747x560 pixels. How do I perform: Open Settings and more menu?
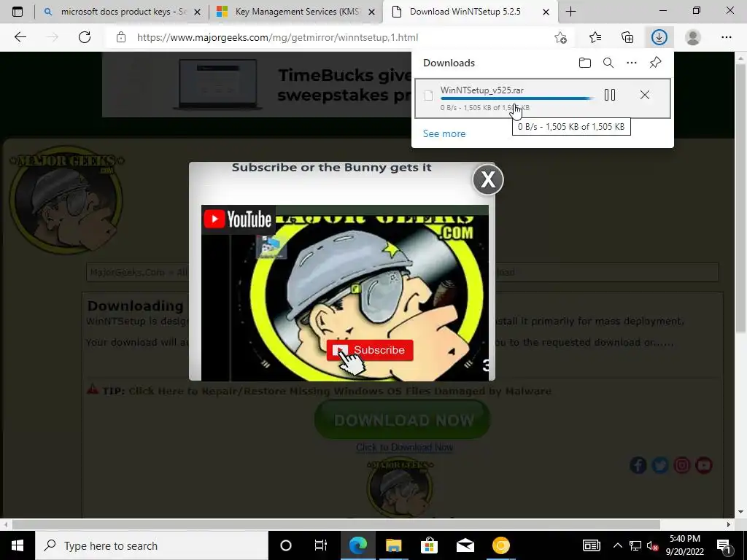(x=726, y=37)
